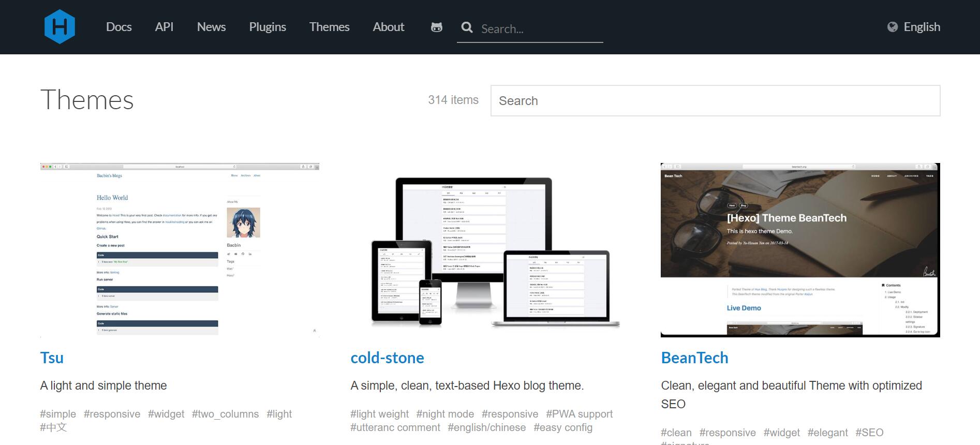This screenshot has height=445, width=980.
Task: Click the 'Clean, elegant and beautiful Theme' description
Action: click(791, 395)
